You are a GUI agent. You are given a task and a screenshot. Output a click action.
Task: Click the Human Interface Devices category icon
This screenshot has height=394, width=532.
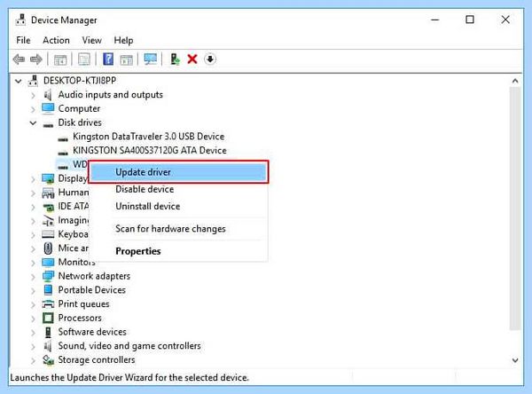pos(48,193)
